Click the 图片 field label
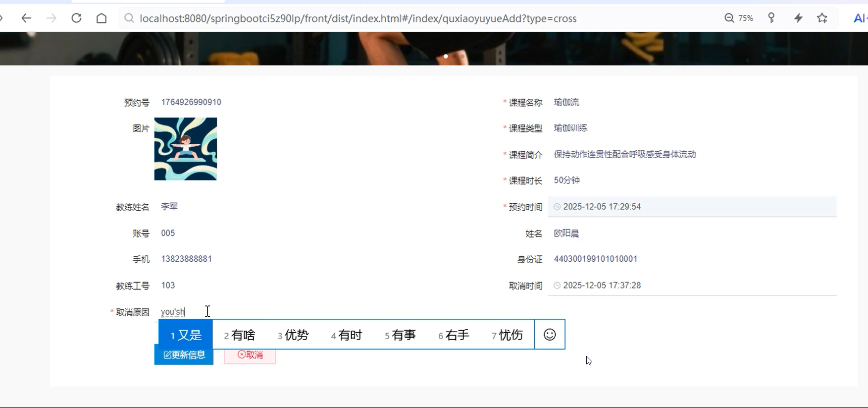 click(141, 128)
